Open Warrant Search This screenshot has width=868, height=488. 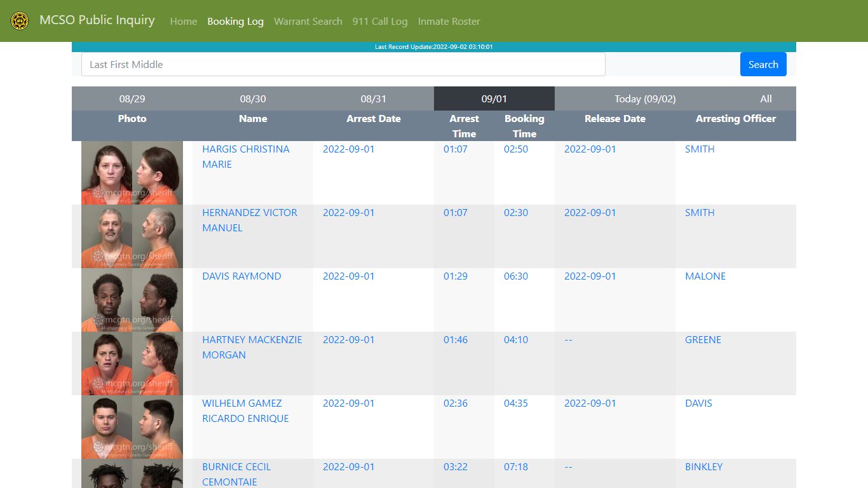coord(308,21)
